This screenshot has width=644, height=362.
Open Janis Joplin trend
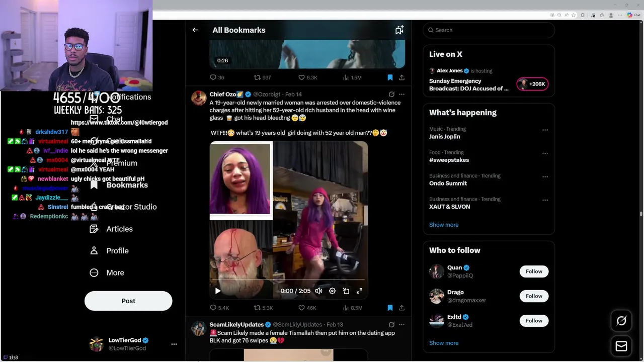click(444, 137)
